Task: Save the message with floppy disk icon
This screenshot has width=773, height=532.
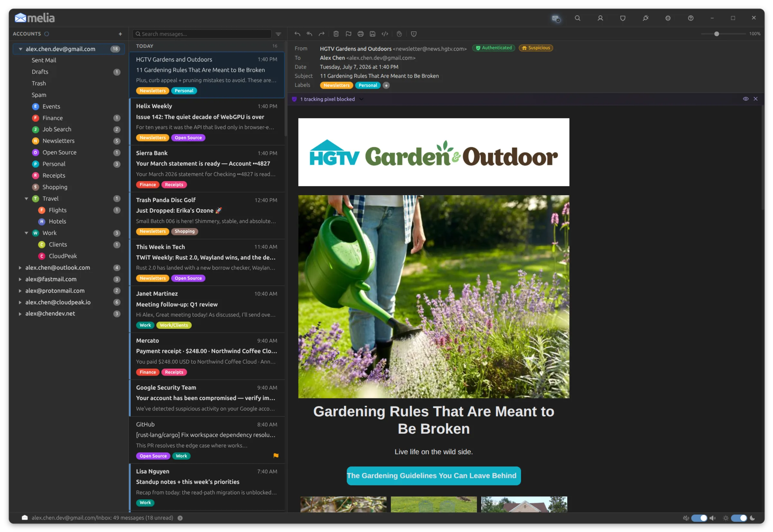Action: point(373,34)
